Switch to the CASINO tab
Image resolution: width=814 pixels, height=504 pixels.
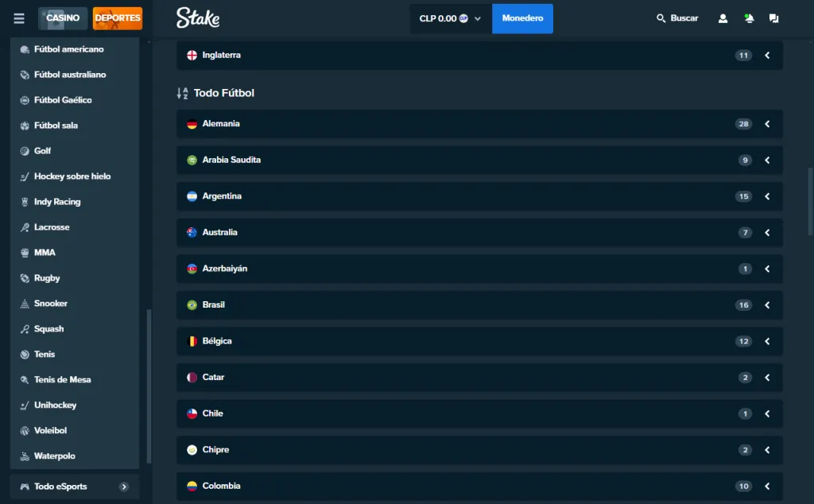point(64,17)
